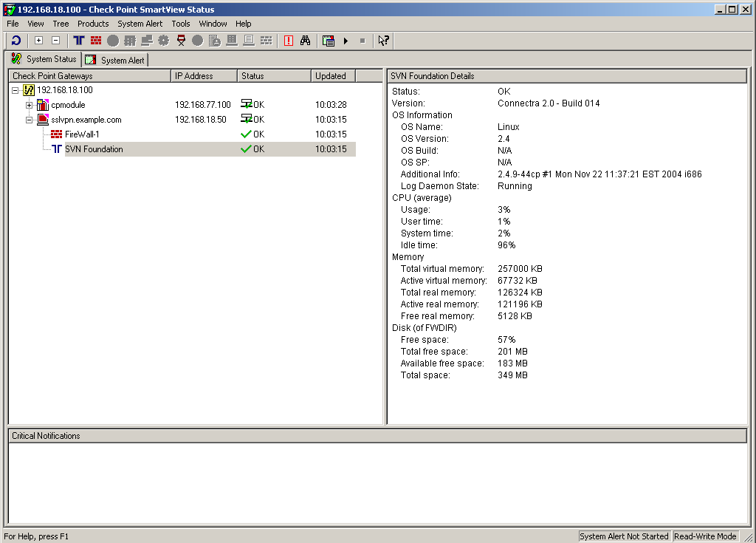Open the Window menu
The width and height of the screenshot is (756, 543).
click(213, 24)
